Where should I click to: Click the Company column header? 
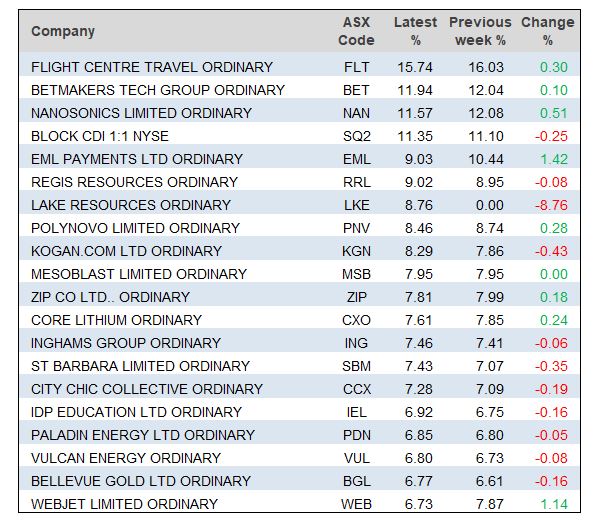[x=63, y=31]
